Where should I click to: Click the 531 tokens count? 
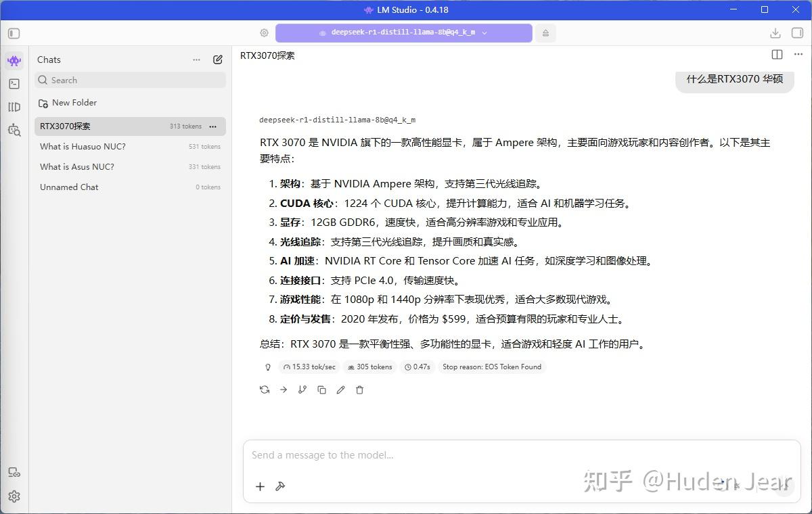pyautogui.click(x=204, y=147)
